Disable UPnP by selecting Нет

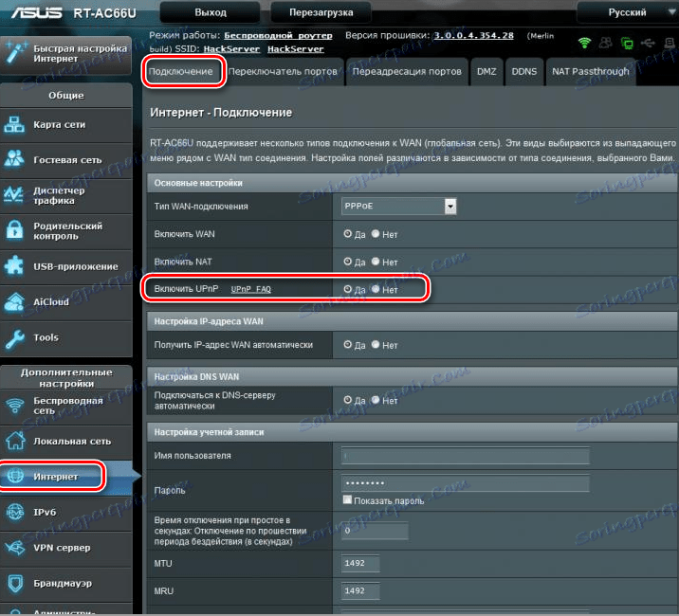point(375,289)
